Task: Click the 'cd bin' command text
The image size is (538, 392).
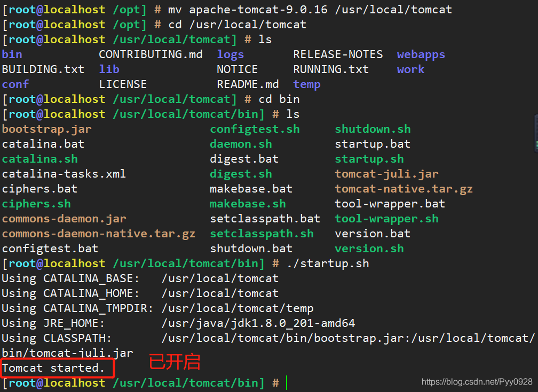Action: tap(279, 99)
